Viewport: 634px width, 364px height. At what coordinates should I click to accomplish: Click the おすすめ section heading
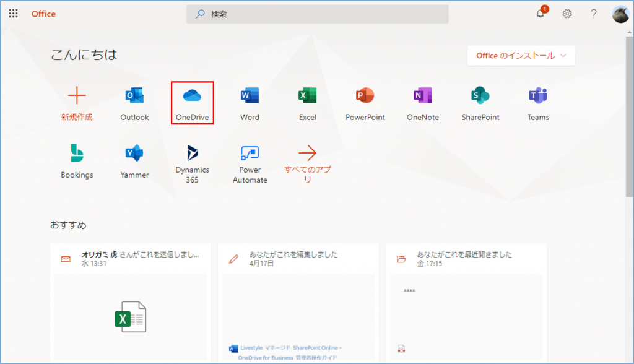[x=68, y=225]
